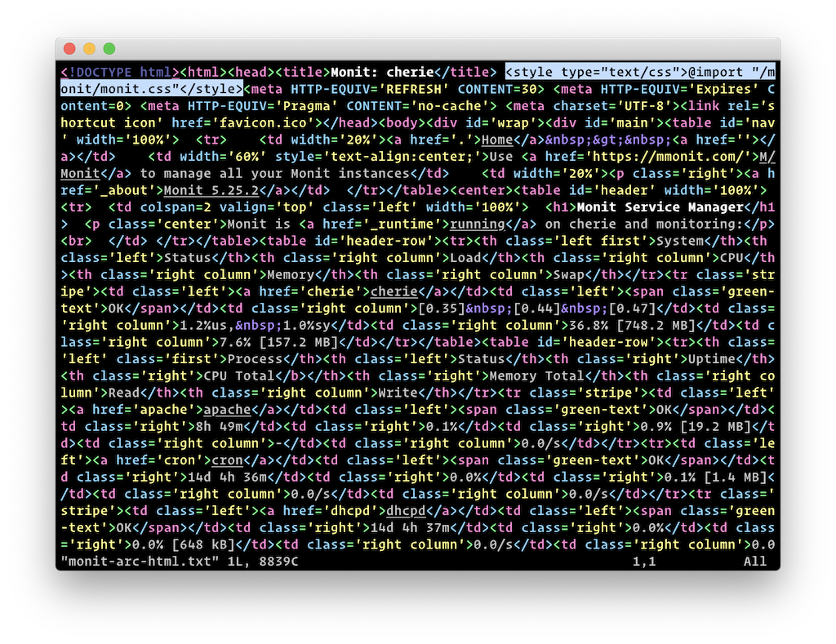Click the "System" table header text
Viewport: 836px width, 644px height.
tap(680, 242)
